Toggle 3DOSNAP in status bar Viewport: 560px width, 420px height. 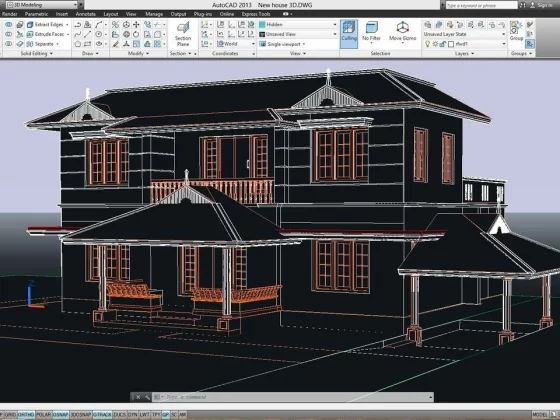pos(81,415)
